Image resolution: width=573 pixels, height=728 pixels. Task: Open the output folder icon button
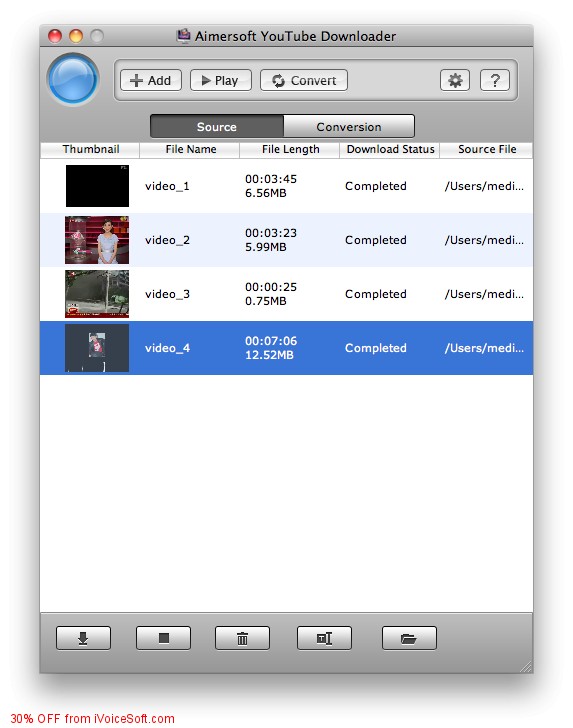[x=409, y=638]
